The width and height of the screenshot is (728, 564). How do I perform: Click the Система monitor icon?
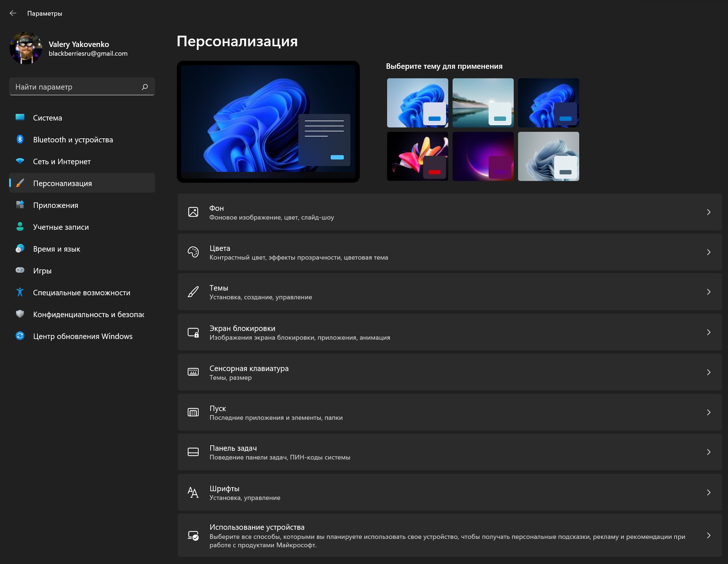20,118
